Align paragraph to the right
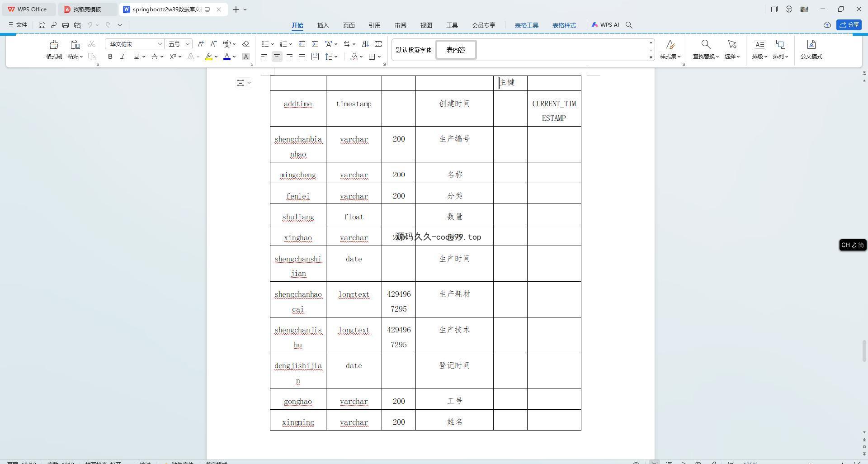This screenshot has height=464, width=868. (289, 57)
